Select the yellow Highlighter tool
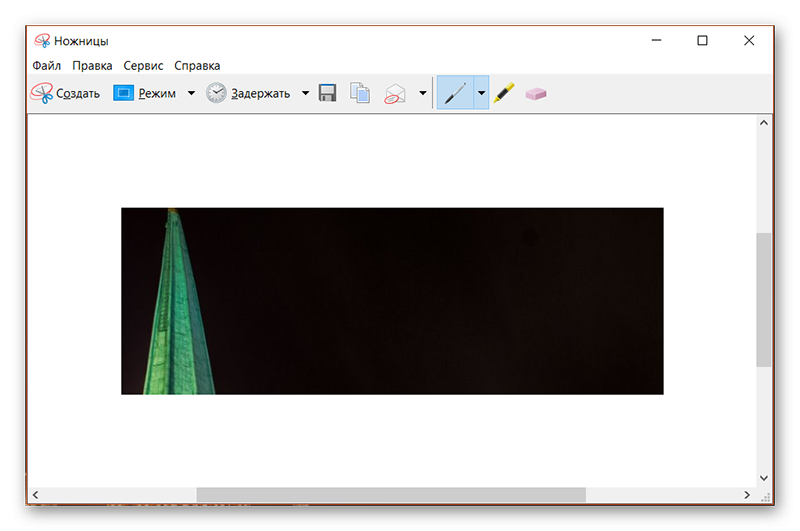 [504, 94]
